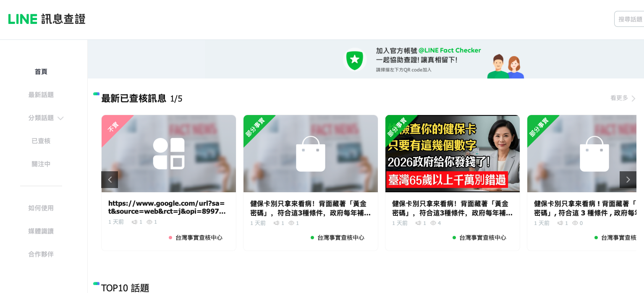Click the megaphone icon under the first card
This screenshot has height=293, width=644.
pos(134,222)
